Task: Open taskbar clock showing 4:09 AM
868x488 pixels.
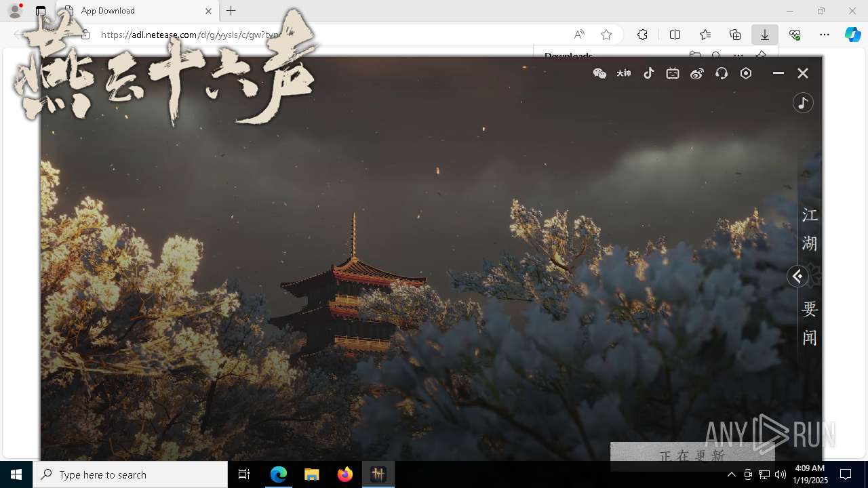Action: pos(810,474)
